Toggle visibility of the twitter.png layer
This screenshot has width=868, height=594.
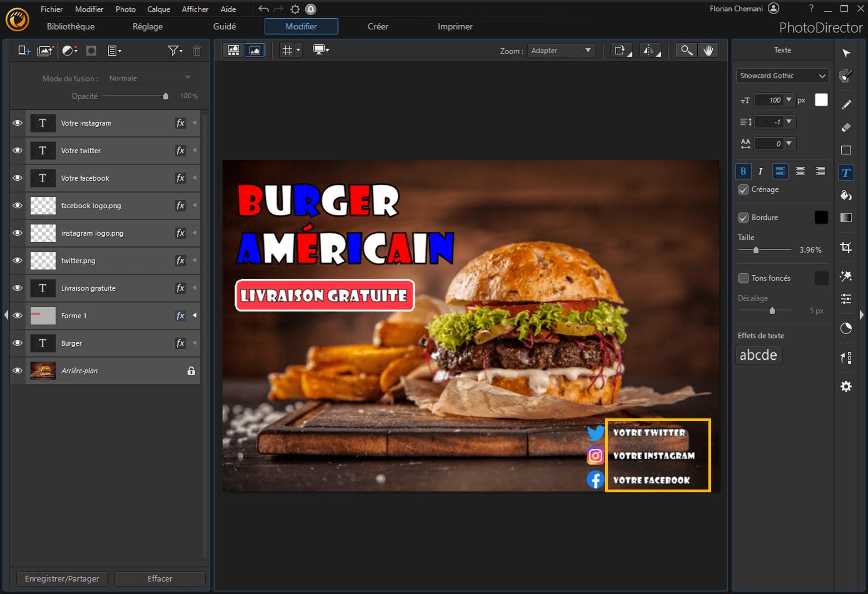pos(17,260)
